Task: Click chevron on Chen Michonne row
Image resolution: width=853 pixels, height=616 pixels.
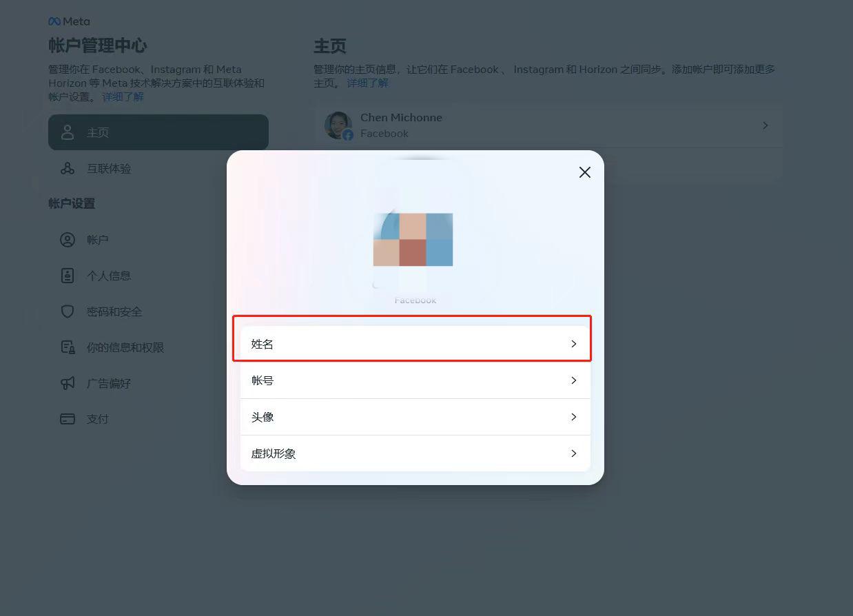Action: click(765, 125)
